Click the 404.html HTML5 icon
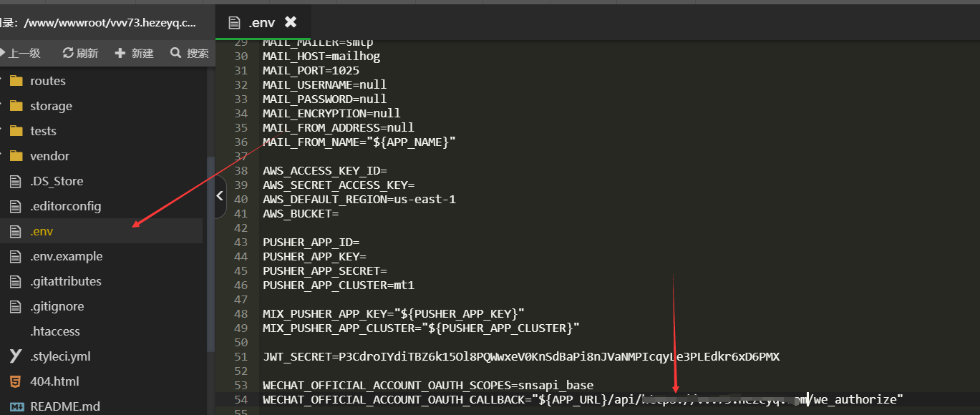This screenshot has height=415, width=980. coord(16,381)
